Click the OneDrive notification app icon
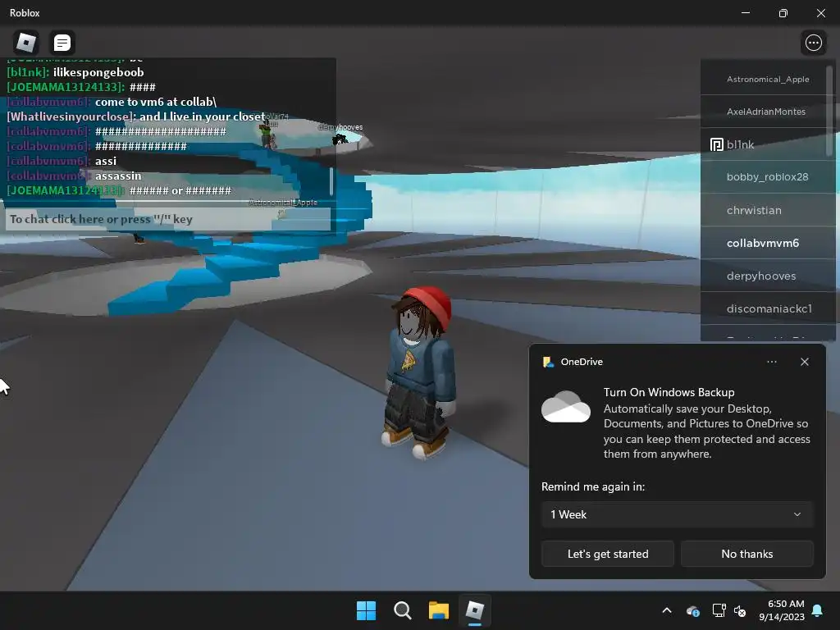The width and height of the screenshot is (840, 630). (548, 362)
